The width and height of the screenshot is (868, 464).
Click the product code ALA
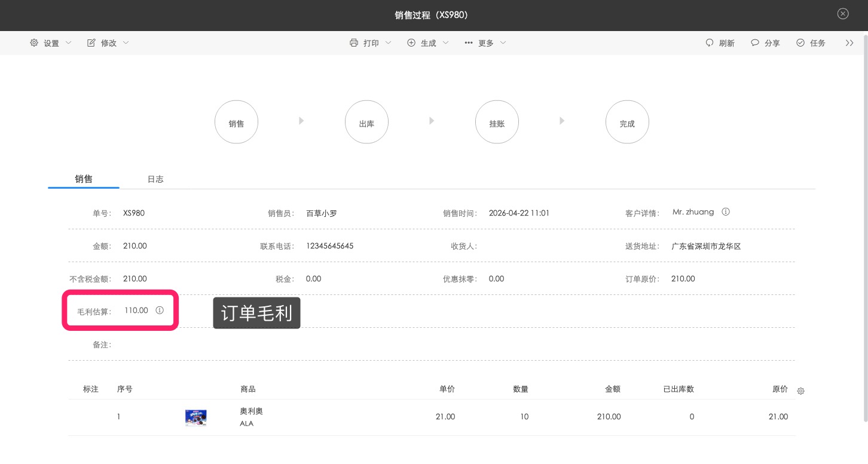(246, 423)
